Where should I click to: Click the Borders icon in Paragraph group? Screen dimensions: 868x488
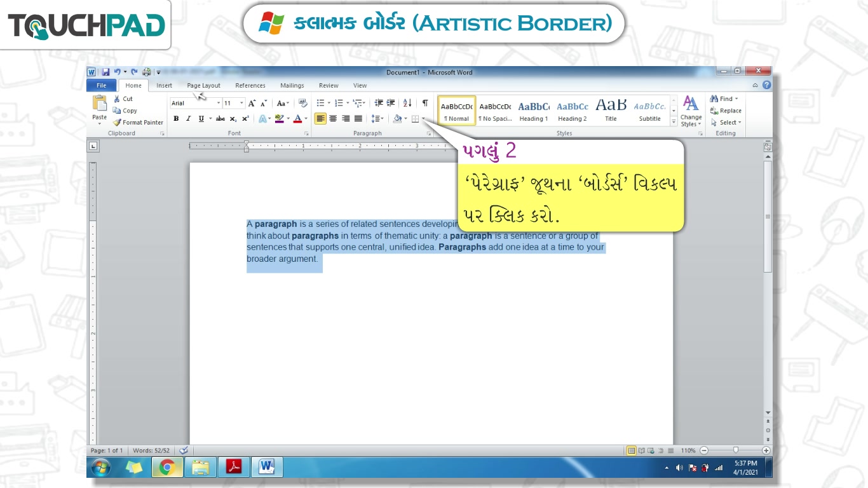416,119
